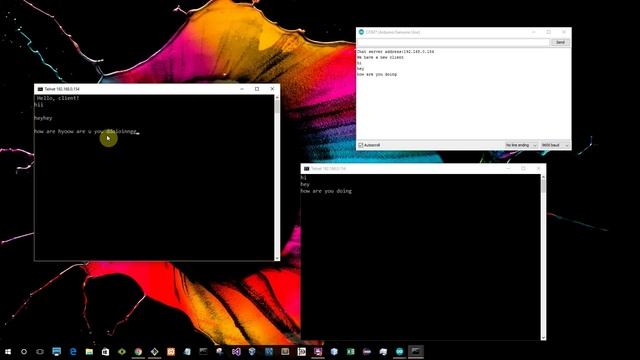
Task: Click the Telnet icon in lower-right window title bar
Action: coord(307,169)
